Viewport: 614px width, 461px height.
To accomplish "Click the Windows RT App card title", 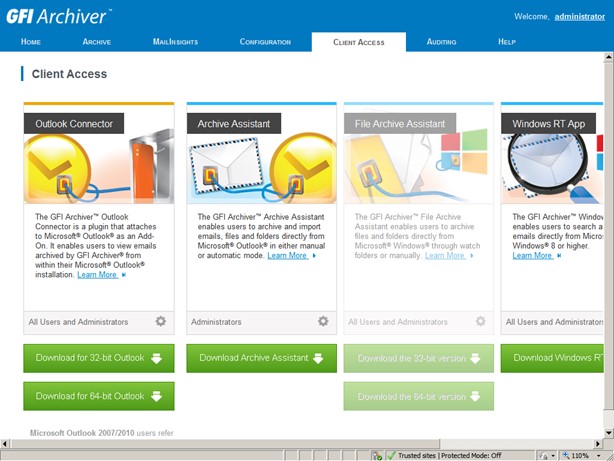I will click(549, 124).
